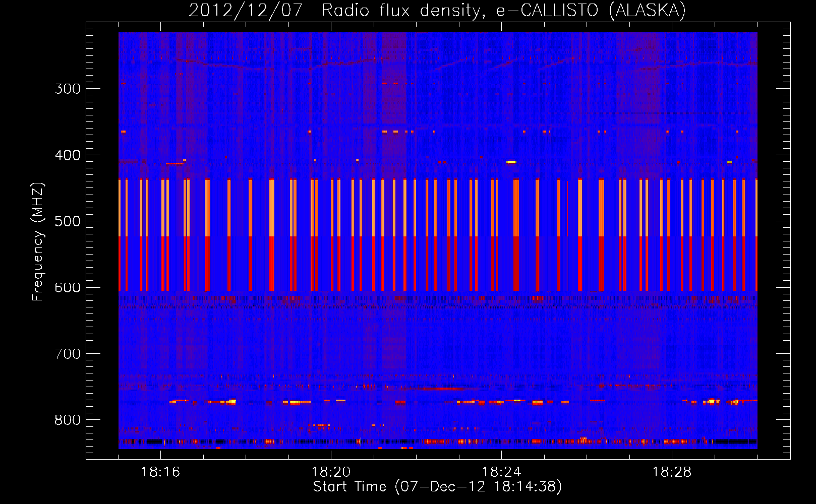
Task: Click the "Start Time (07-Dec-12 18:14:38)" axis label
Action: pyautogui.click(x=437, y=487)
